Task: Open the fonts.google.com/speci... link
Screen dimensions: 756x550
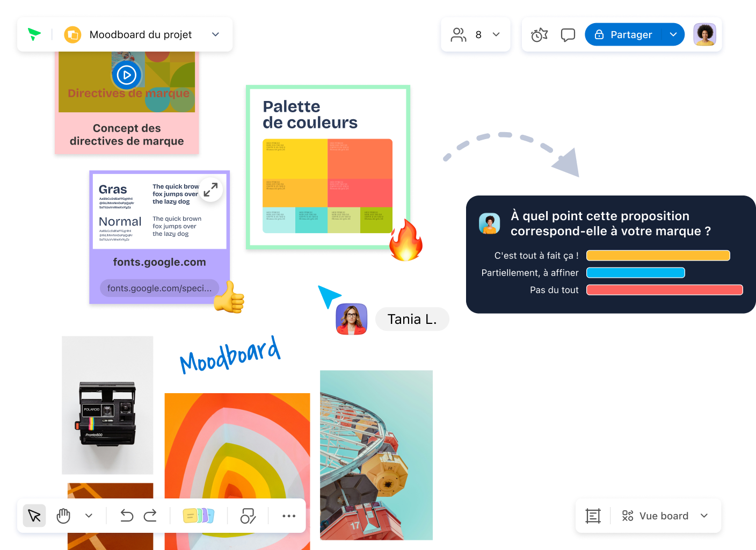Action: (x=159, y=288)
